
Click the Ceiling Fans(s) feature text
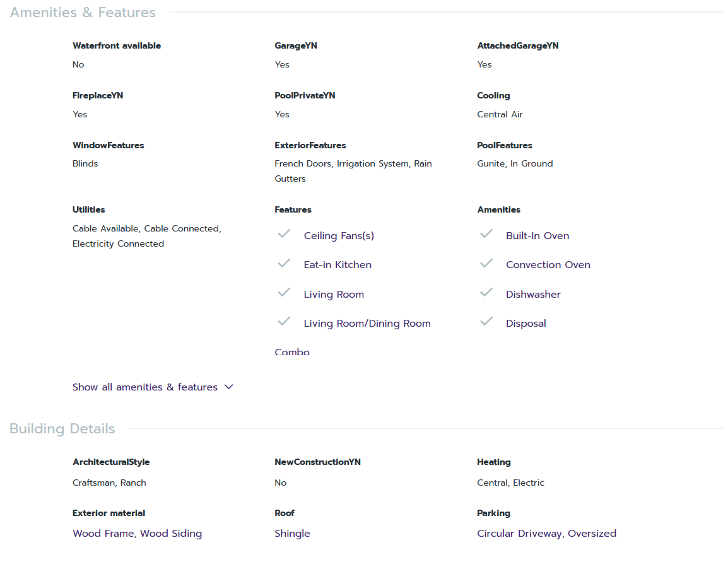(x=339, y=236)
